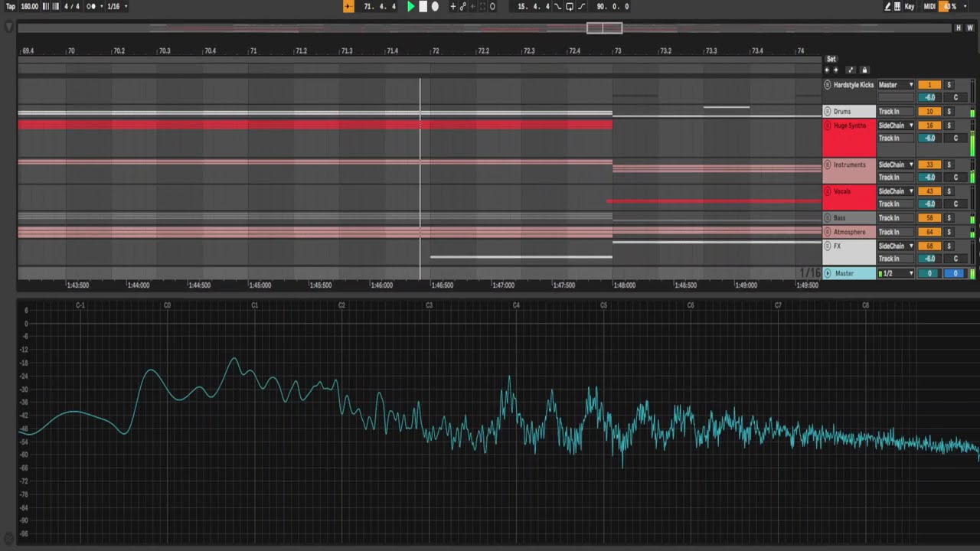The image size is (980, 551).
Task: Enable MIDI Arrangement Overdub plus icon
Action: point(452,6)
